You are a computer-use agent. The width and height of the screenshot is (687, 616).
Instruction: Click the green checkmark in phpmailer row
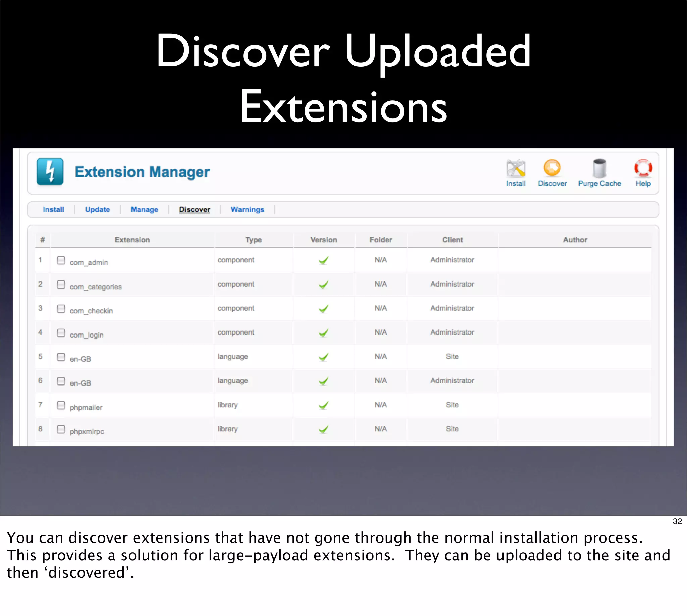pos(323,406)
